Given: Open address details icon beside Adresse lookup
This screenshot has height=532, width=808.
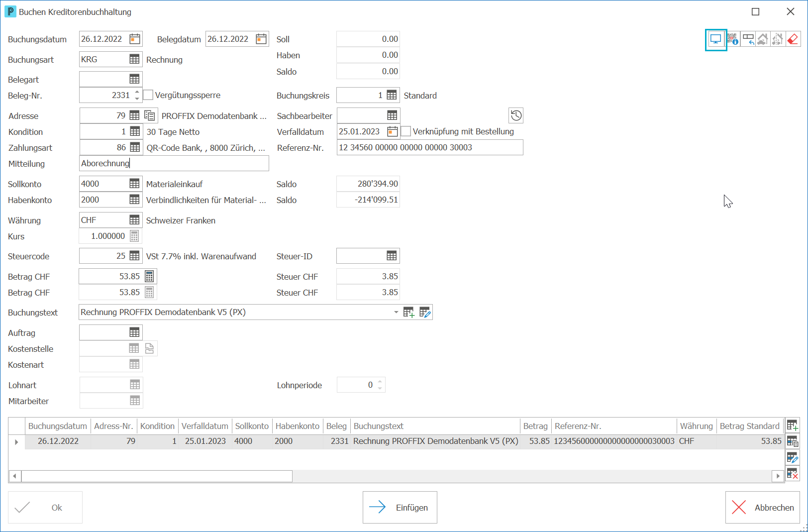Looking at the screenshot, I should (x=150, y=115).
